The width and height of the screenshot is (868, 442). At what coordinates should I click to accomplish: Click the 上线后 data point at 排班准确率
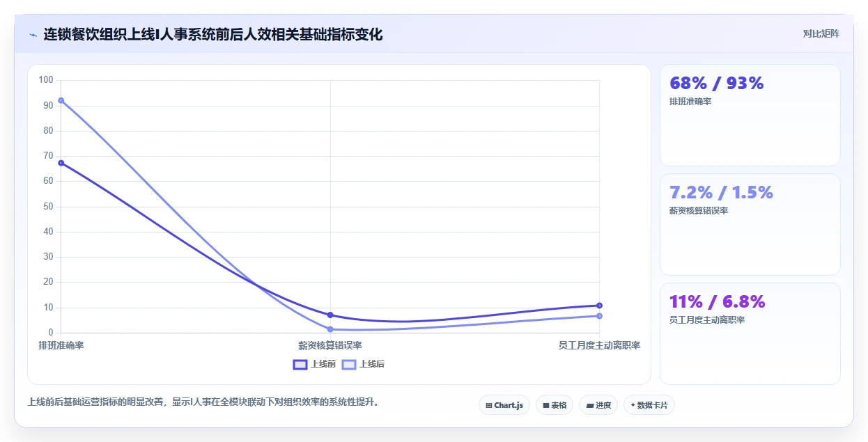(x=61, y=100)
